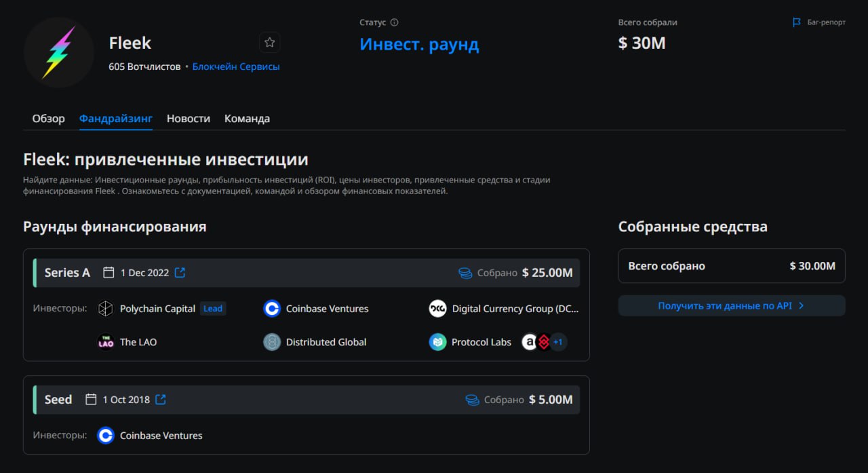
Task: Click the Lead badge next to Polychain
Action: pos(213,309)
